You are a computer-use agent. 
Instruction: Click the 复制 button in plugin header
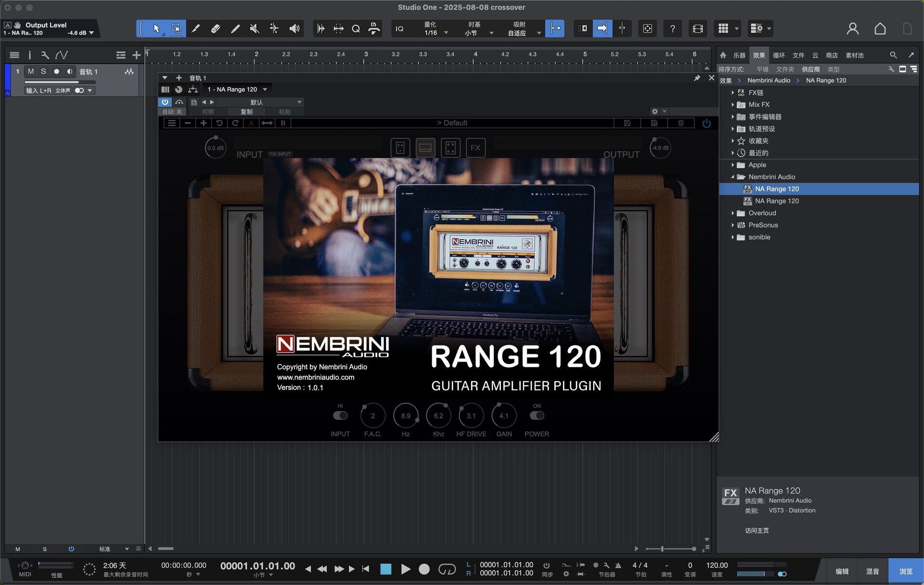[x=246, y=112]
